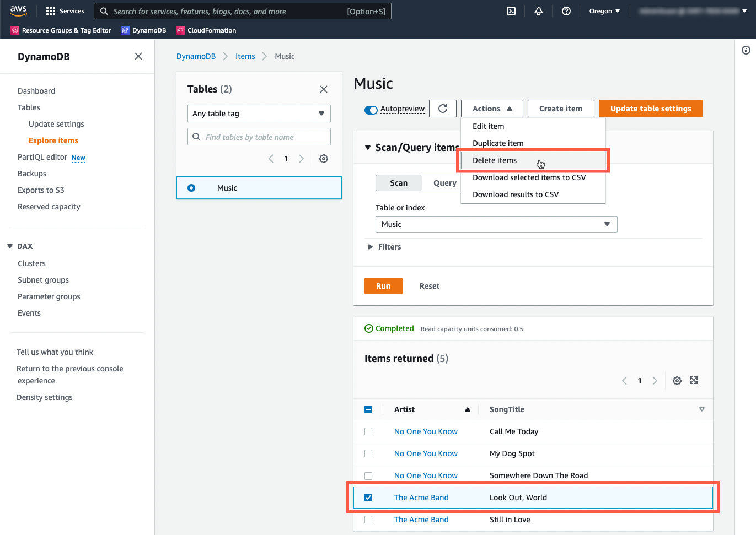756x535 pixels.
Task: Toggle the Autopreview switch
Action: pos(371,110)
